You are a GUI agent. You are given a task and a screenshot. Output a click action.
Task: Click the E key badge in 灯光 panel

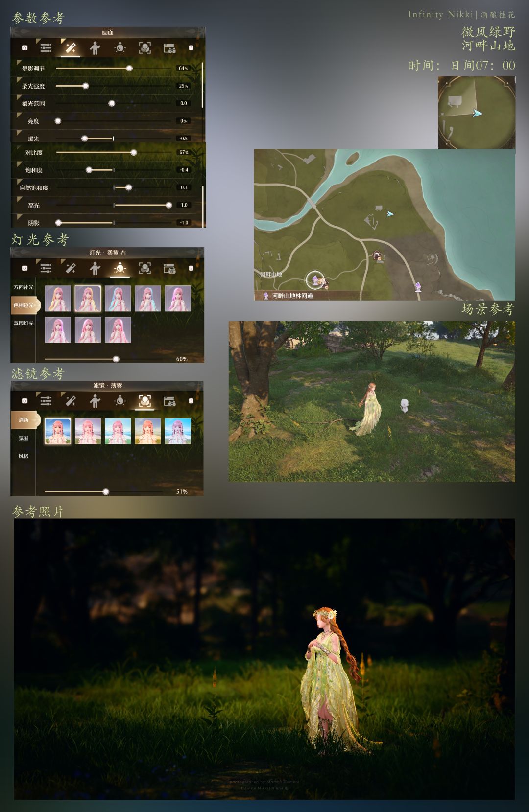(x=191, y=268)
